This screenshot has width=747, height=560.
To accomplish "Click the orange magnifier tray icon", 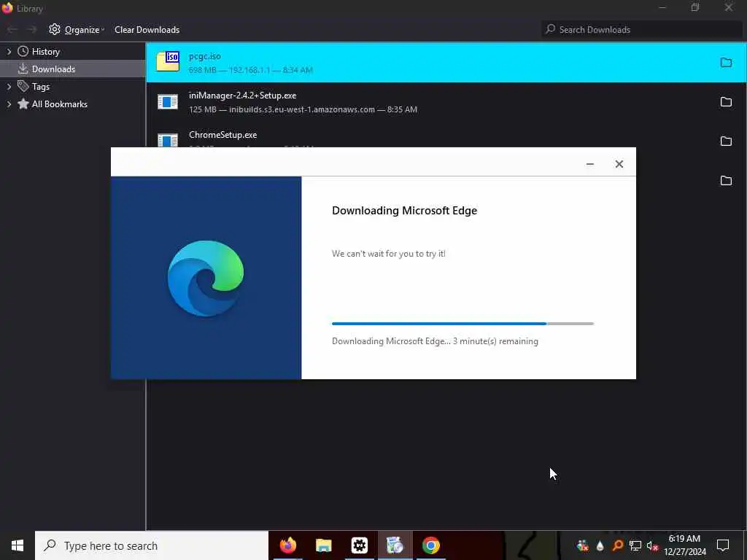I will pos(618,545).
